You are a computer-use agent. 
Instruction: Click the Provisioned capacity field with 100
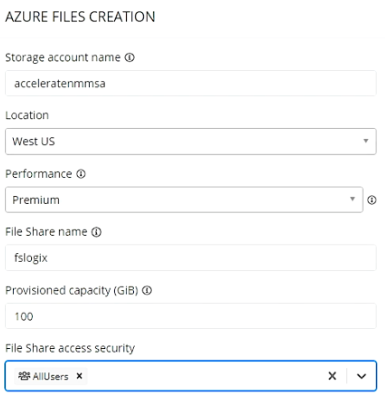click(191, 316)
